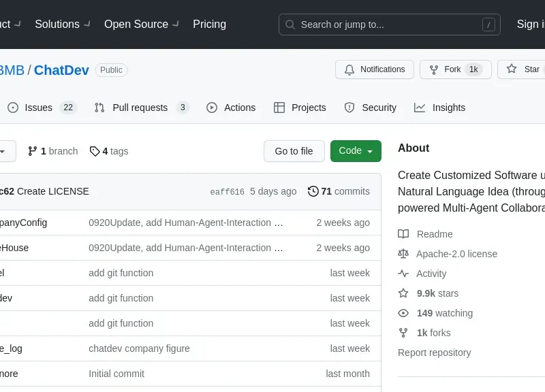The height and width of the screenshot is (392, 545).
Task: Open commit hash eaff616
Action: pos(227,192)
